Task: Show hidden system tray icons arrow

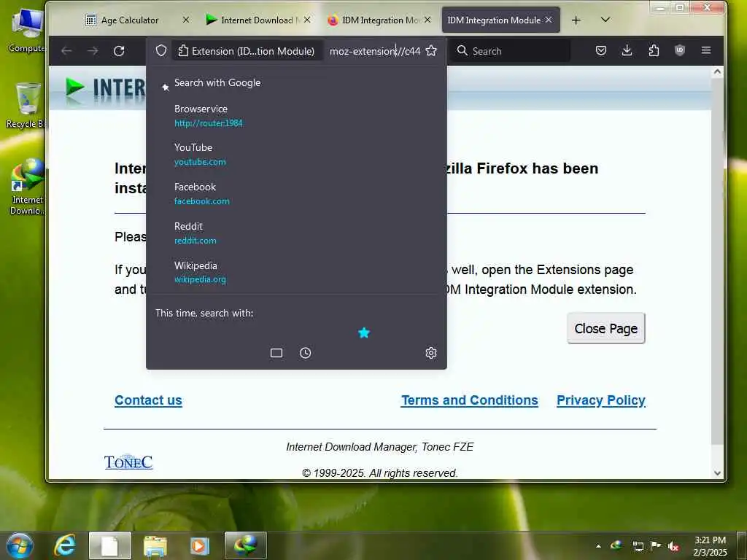Action: click(598, 546)
